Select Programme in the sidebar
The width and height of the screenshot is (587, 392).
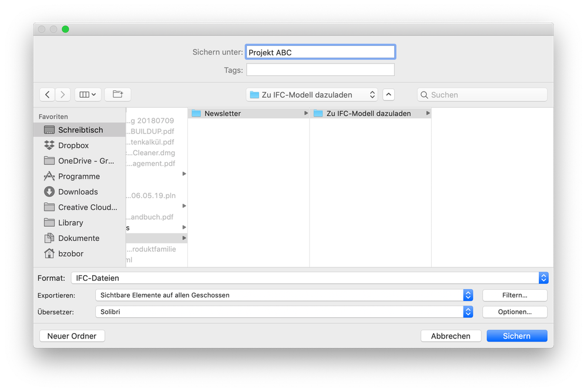click(79, 176)
